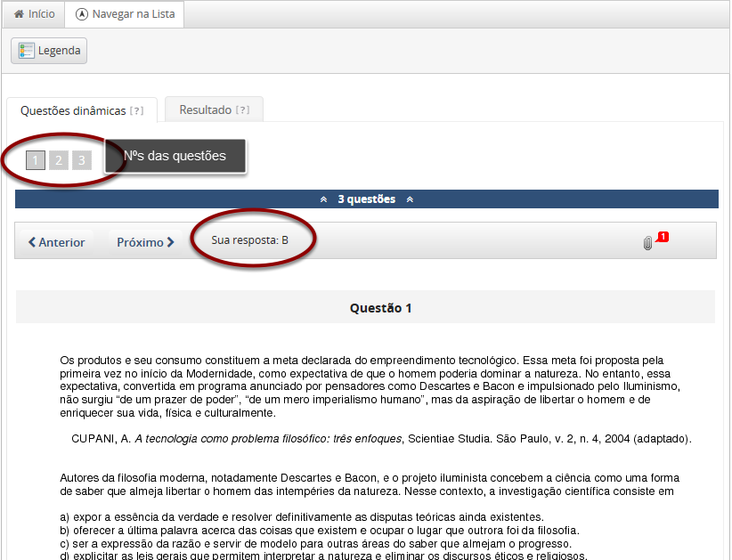Click help [?] beside Questões dinâmicas

point(136,111)
